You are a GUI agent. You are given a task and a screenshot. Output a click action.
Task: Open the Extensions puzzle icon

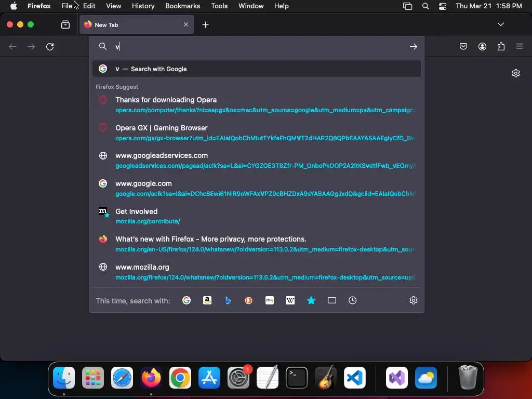(x=501, y=46)
